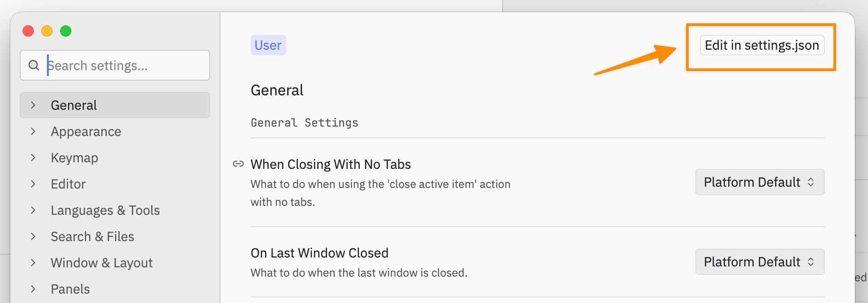Image resolution: width=868 pixels, height=303 pixels.
Task: Click Edit in settings.json button
Action: pos(762,45)
